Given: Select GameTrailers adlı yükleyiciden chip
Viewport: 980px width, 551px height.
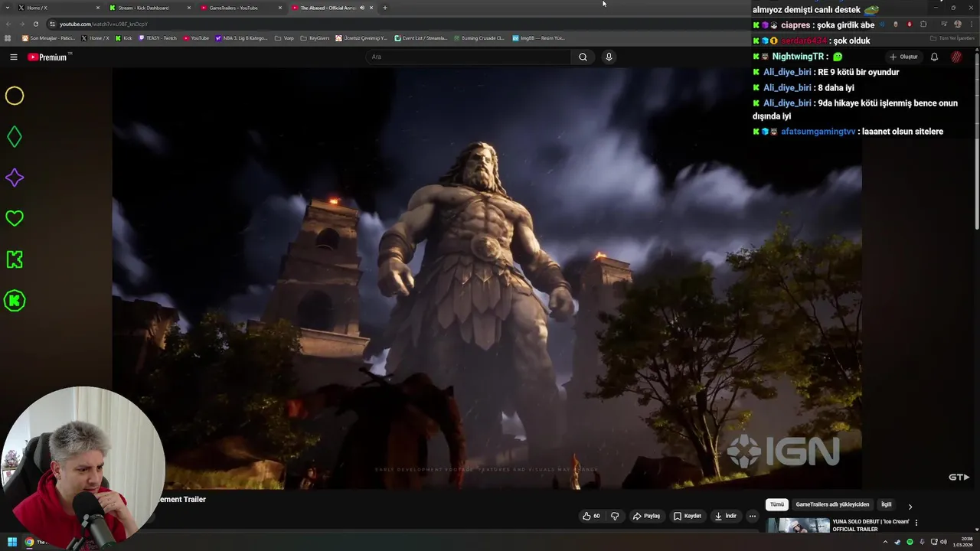Looking at the screenshot, I should coord(832,504).
